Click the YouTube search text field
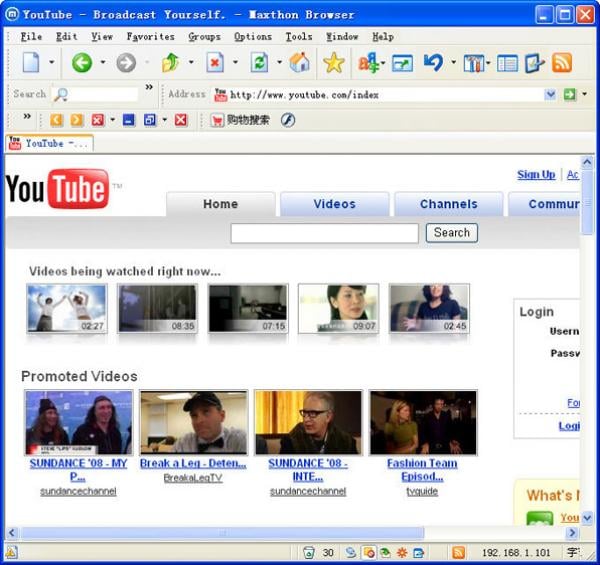Screen dimensions: 600x565 tap(324, 233)
